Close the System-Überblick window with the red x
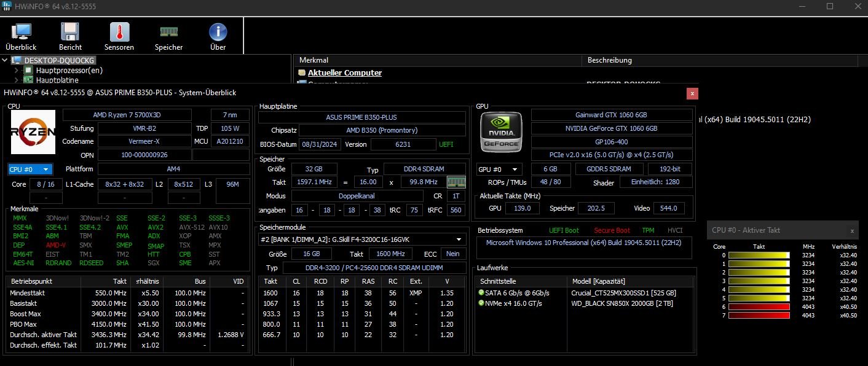This screenshot has height=366, width=868. tap(692, 93)
